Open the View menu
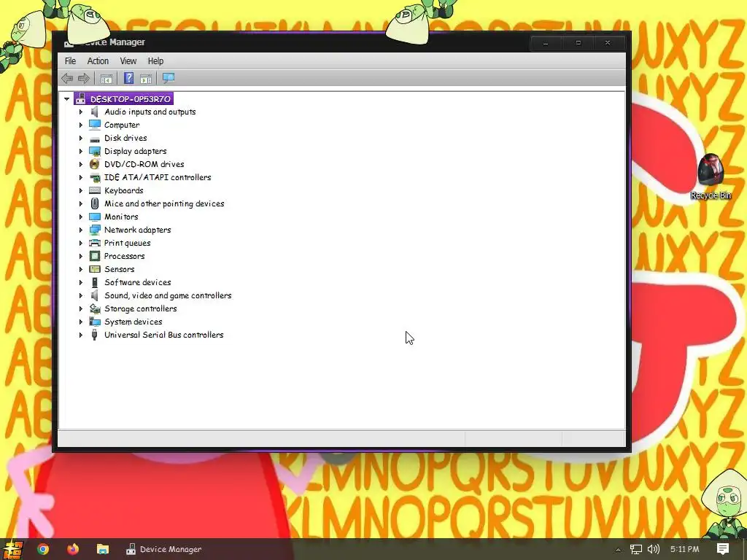This screenshot has width=747, height=560. [x=128, y=61]
